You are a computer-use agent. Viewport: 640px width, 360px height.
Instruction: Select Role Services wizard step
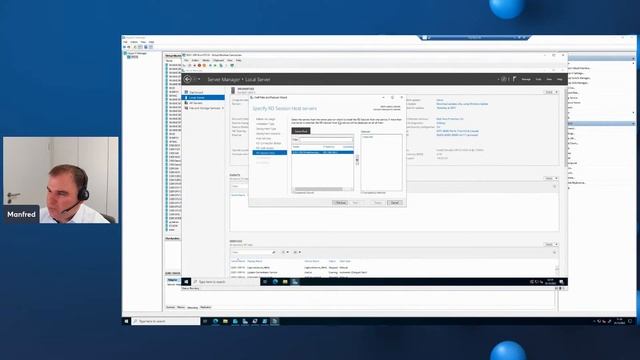pyautogui.click(x=263, y=138)
